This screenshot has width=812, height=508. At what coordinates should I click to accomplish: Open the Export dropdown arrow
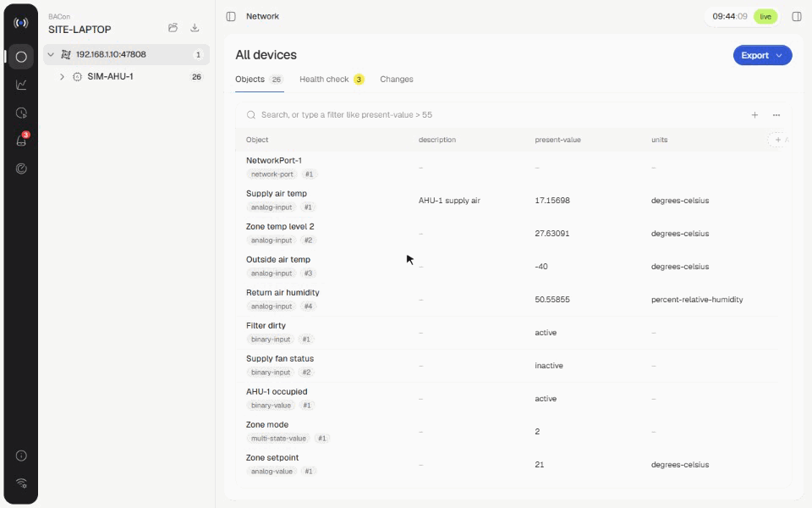pos(779,56)
